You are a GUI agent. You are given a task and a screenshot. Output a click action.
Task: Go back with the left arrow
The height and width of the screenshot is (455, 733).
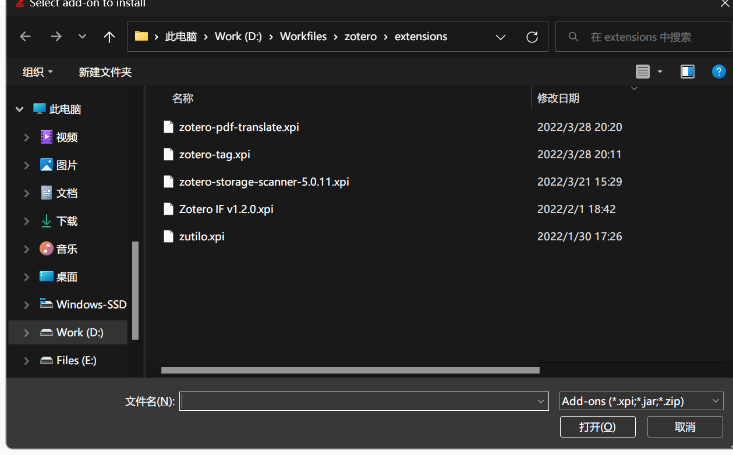click(x=26, y=36)
